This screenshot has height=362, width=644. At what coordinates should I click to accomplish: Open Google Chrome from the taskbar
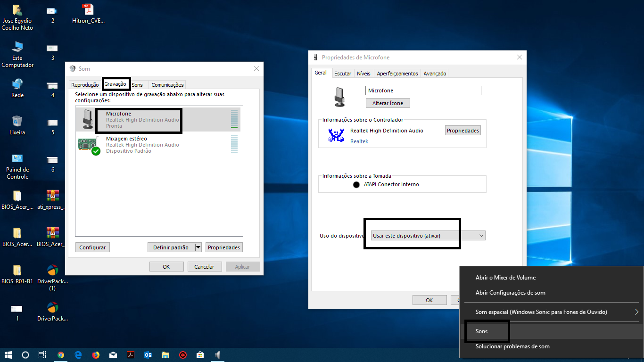pyautogui.click(x=61, y=355)
